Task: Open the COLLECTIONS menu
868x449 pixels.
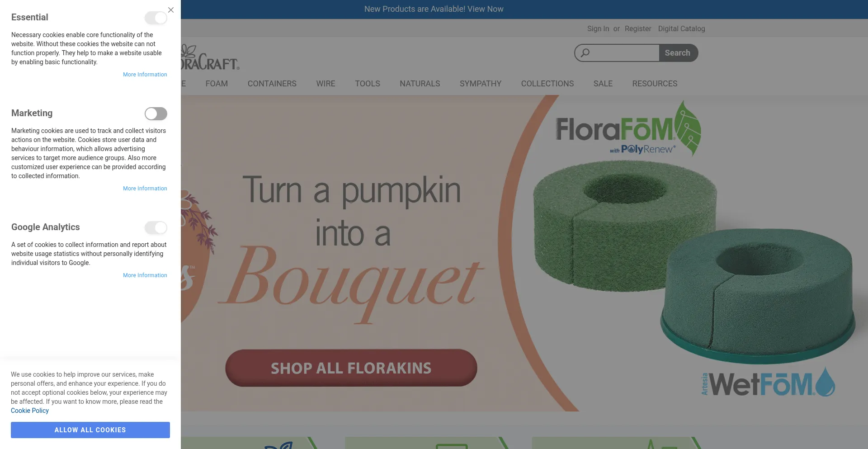Action: (547, 84)
